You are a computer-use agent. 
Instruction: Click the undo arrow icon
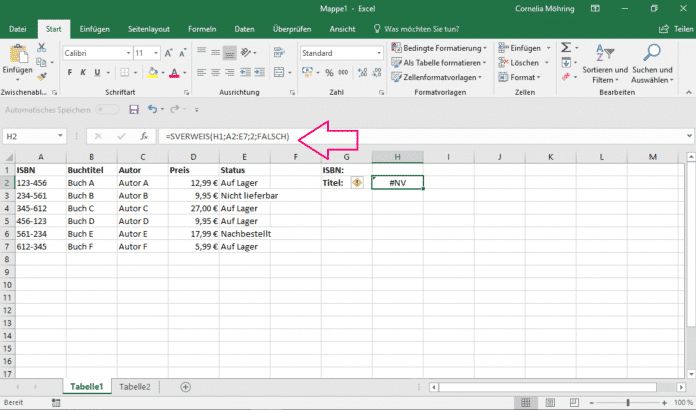(x=152, y=109)
